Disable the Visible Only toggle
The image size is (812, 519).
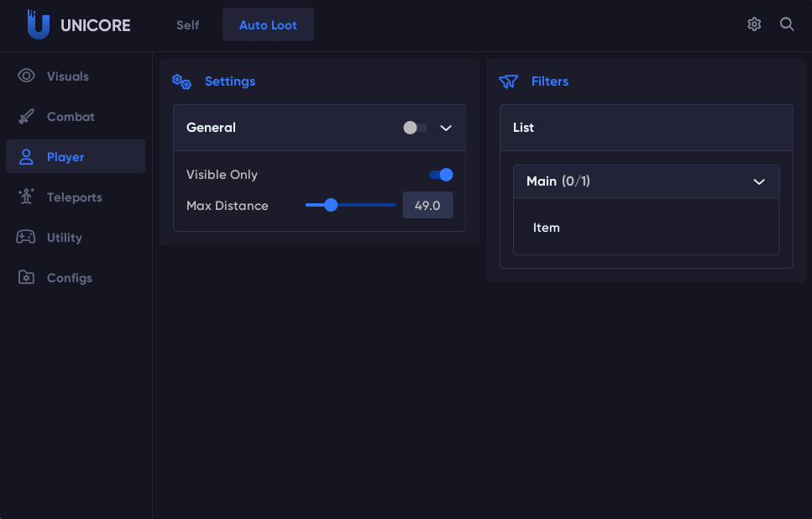pos(441,175)
